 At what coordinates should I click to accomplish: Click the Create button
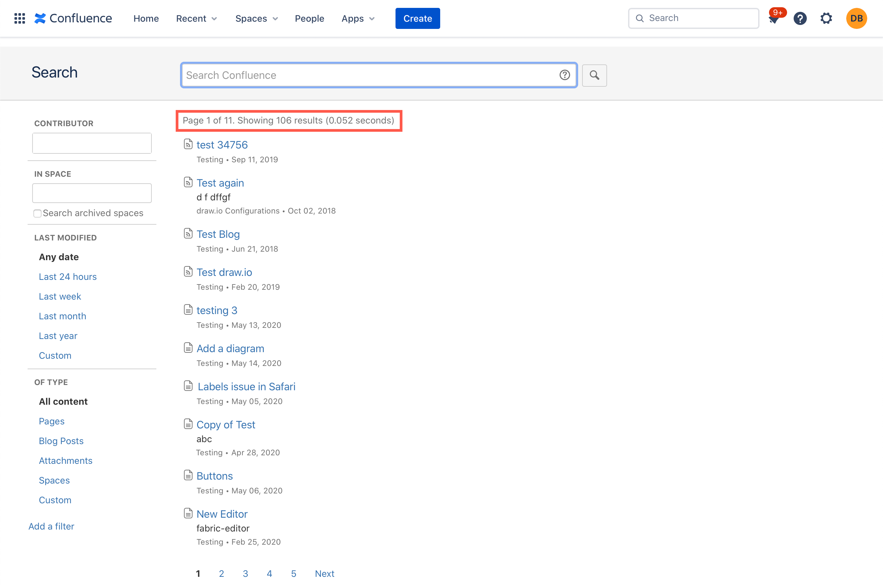[x=417, y=18]
